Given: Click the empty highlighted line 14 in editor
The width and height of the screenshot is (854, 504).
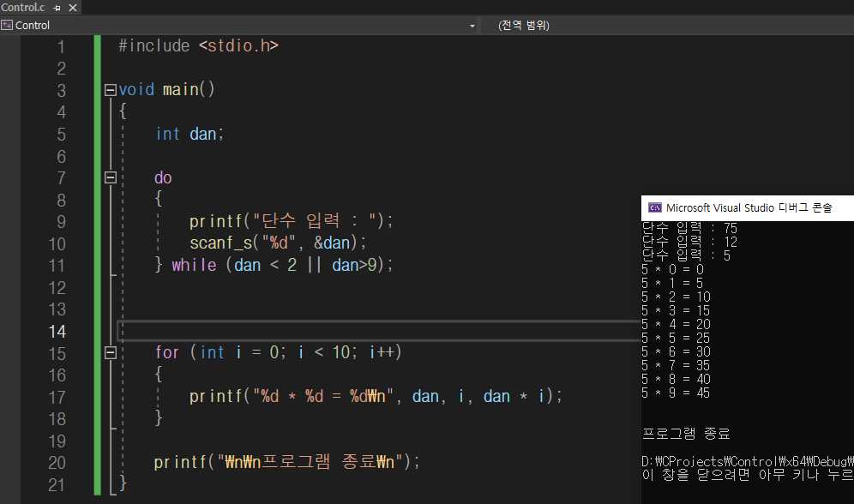Looking at the screenshot, I should point(378,331).
